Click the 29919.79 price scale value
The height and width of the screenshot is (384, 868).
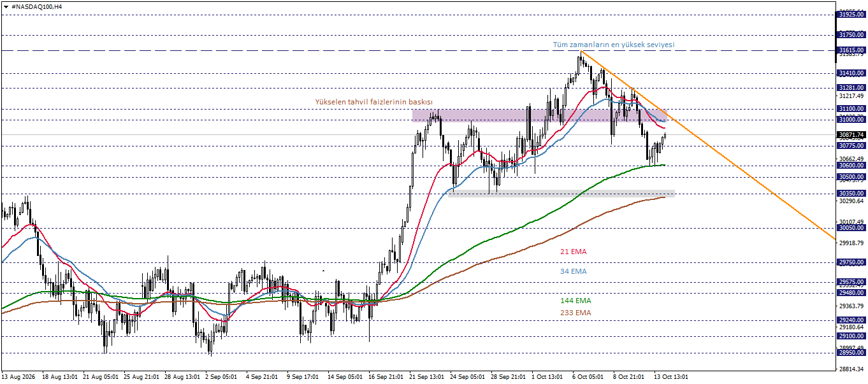click(x=851, y=243)
